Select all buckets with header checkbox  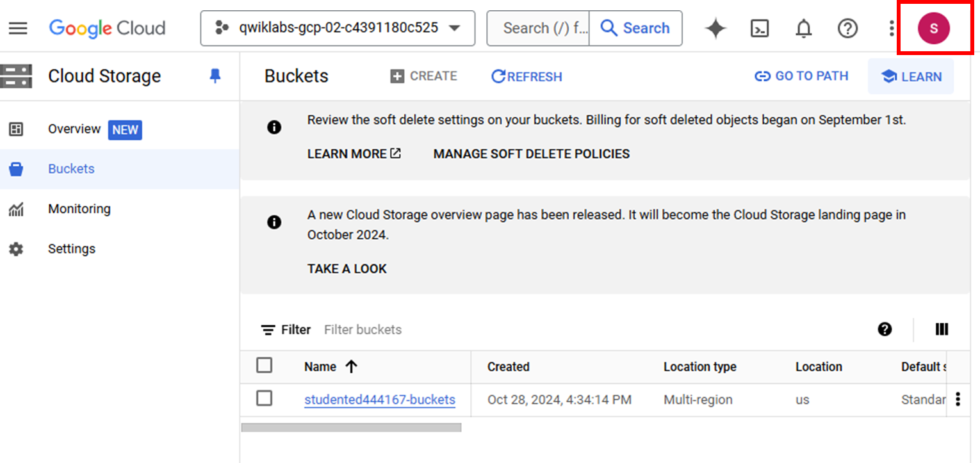[x=264, y=366]
